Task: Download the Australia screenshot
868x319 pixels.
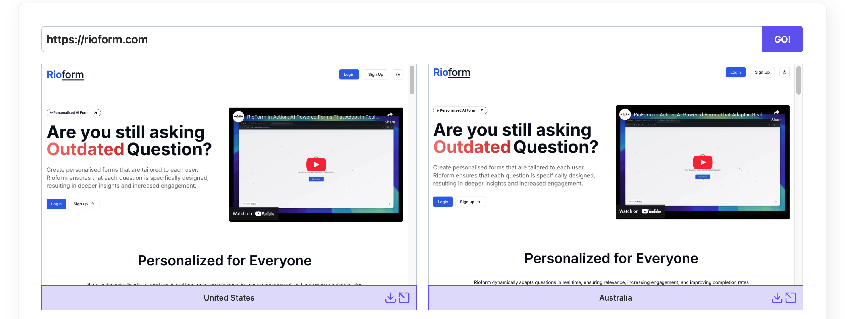Action: click(777, 297)
